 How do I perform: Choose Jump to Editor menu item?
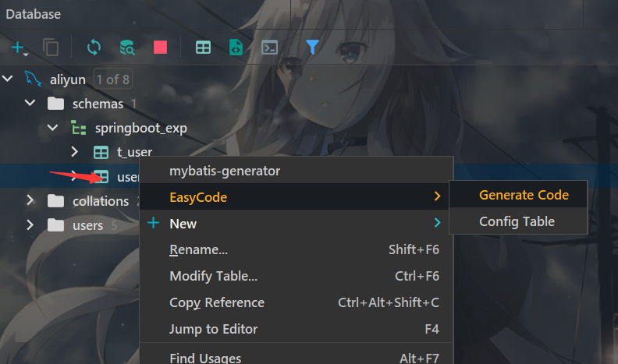click(297, 329)
